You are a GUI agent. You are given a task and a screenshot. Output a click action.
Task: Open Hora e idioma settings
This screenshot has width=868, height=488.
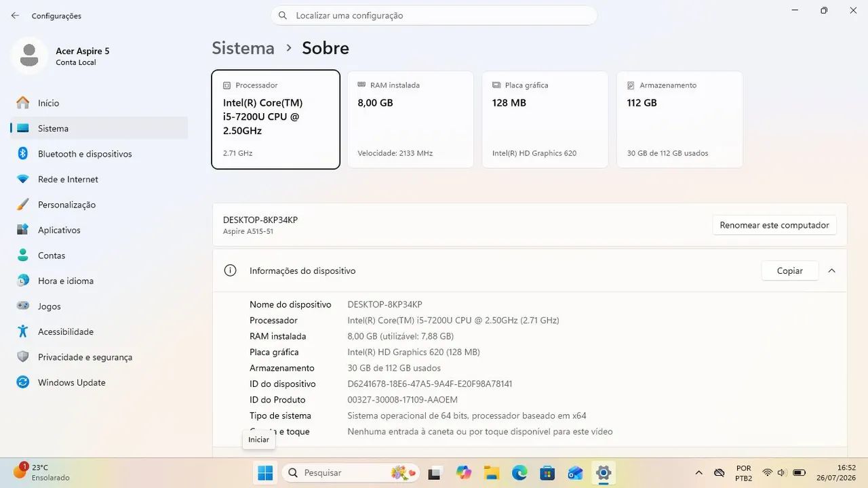[99, 281]
